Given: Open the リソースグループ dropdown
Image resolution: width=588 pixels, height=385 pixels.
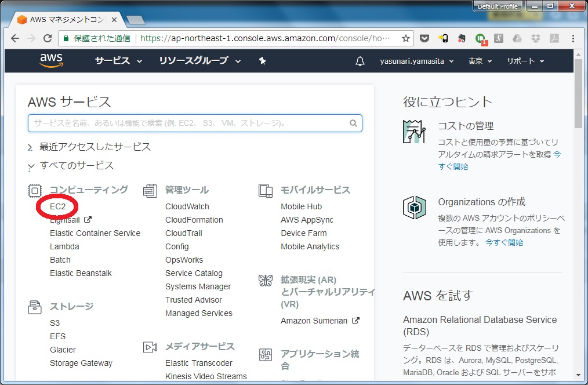Looking at the screenshot, I should pos(200,61).
